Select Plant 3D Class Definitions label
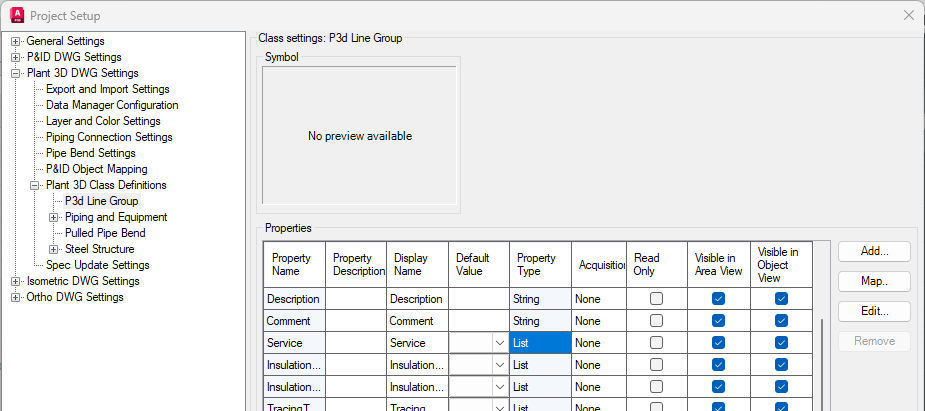925x411 pixels. [x=106, y=185]
